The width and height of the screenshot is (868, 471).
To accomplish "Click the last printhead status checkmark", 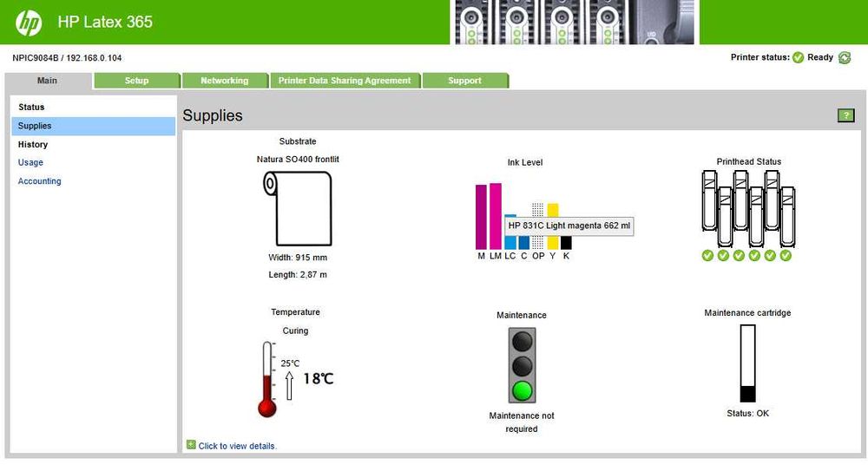I will point(786,255).
